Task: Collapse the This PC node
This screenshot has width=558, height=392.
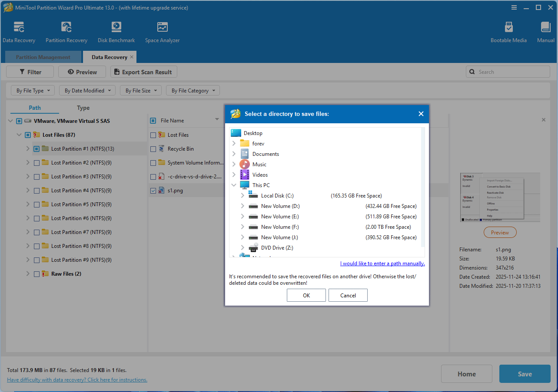Action: (x=234, y=184)
